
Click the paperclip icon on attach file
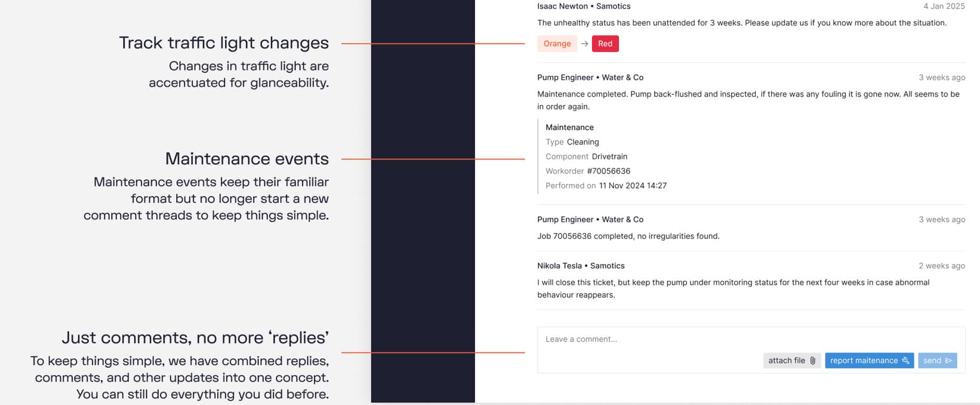pyautogui.click(x=812, y=361)
